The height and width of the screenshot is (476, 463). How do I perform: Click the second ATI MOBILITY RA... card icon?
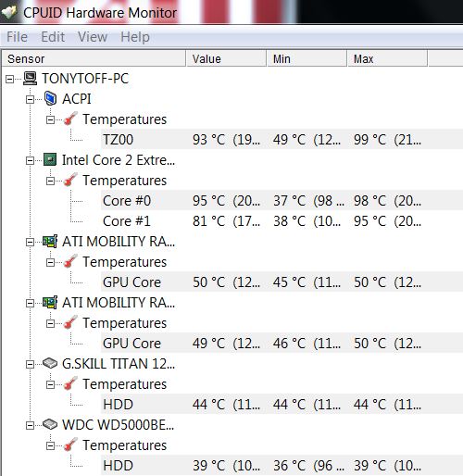50,303
